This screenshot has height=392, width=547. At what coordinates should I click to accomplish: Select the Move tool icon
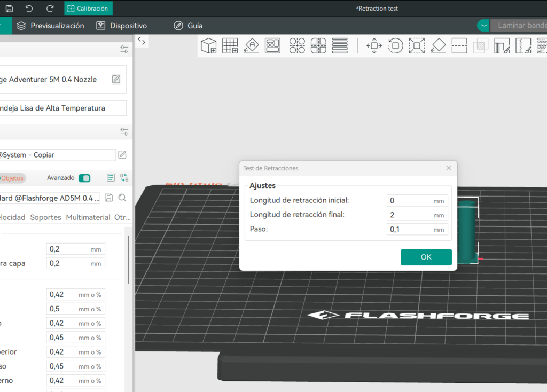[373, 46]
